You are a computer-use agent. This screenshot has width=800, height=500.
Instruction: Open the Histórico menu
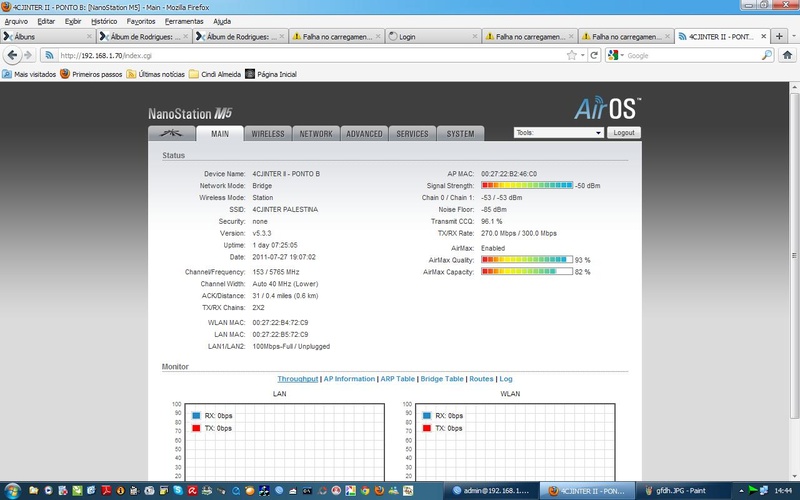[x=104, y=21]
